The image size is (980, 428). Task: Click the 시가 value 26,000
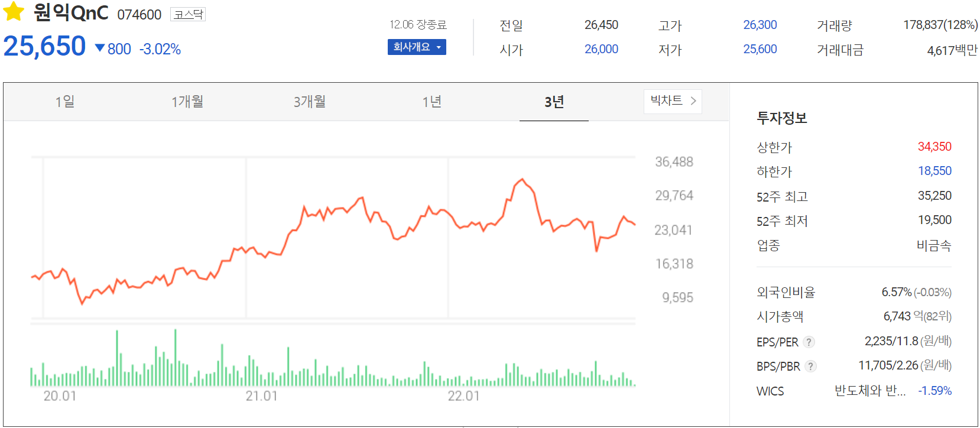tap(601, 49)
